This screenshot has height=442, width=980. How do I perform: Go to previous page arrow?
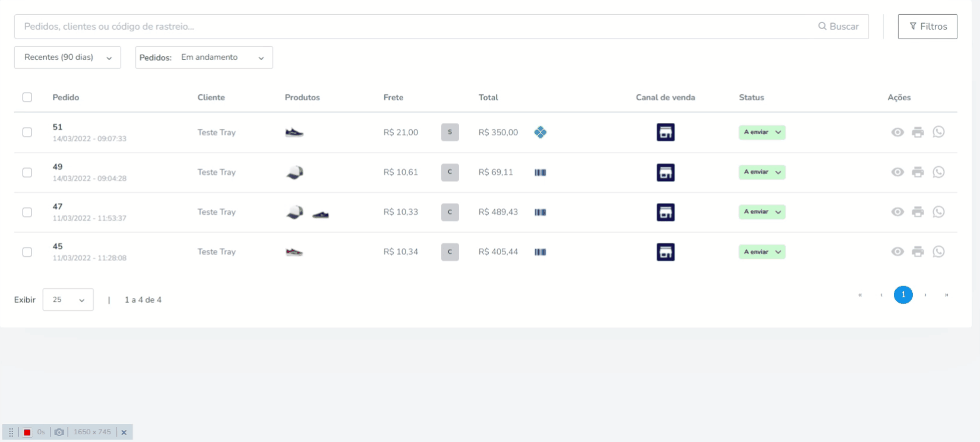click(881, 295)
